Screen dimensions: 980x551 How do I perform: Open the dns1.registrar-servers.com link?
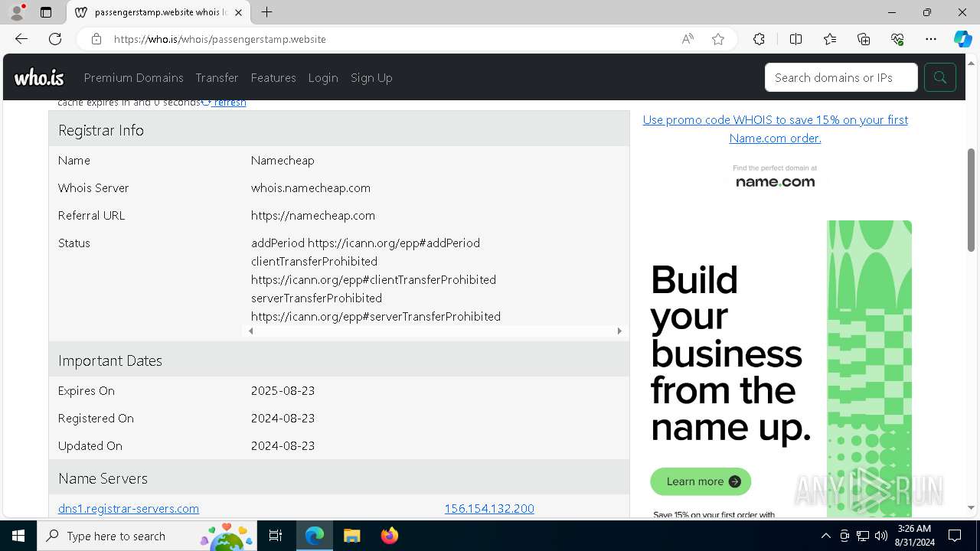click(x=129, y=508)
